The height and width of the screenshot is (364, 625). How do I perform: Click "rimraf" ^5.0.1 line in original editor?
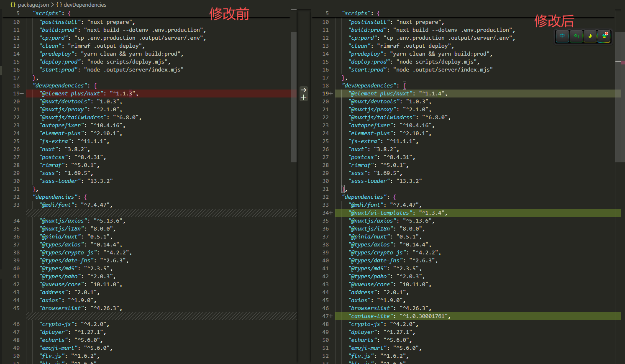69,165
